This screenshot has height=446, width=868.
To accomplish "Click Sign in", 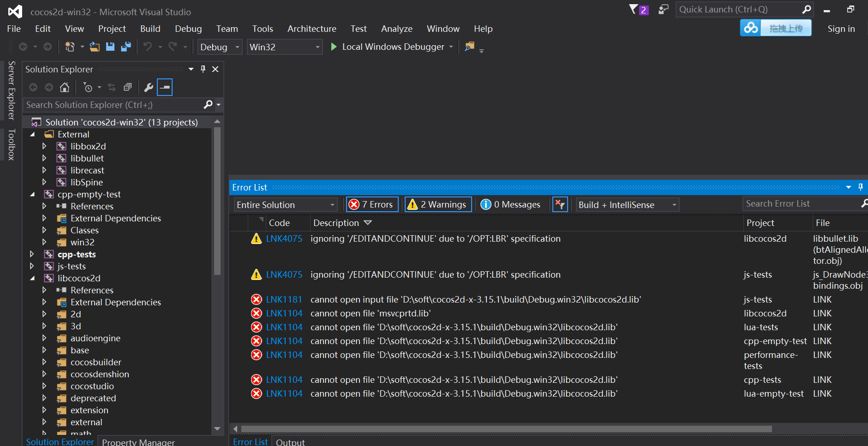I will pyautogui.click(x=841, y=29).
